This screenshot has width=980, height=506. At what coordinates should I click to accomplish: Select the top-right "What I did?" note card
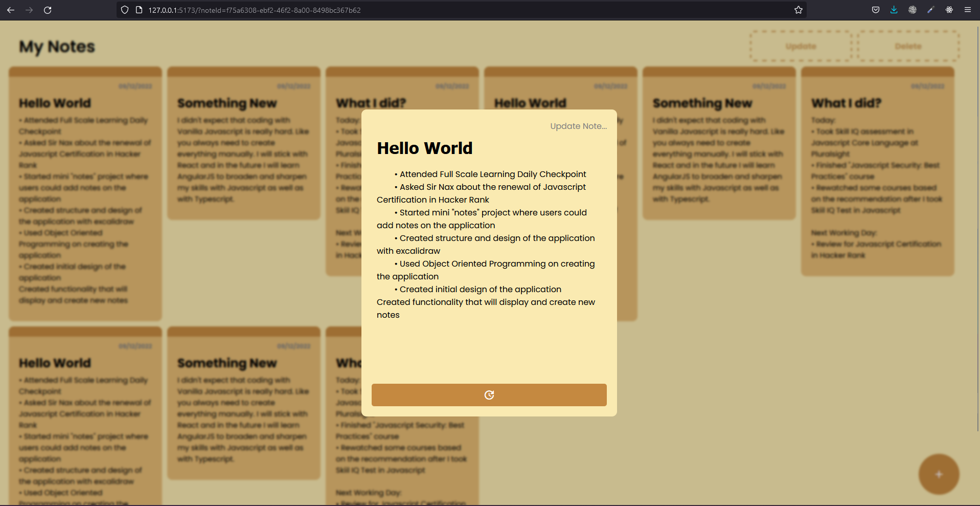pos(877,171)
